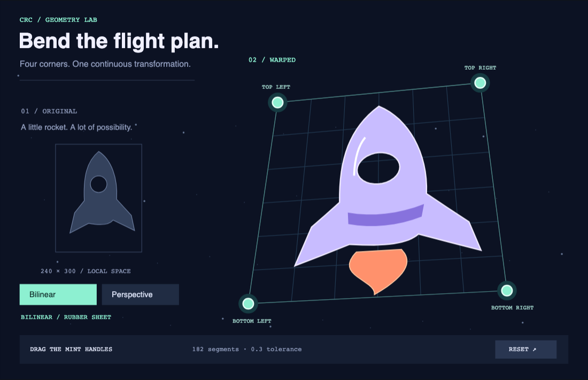588x380 pixels.
Task: Select the Bilinear warp mode
Action: (58, 294)
